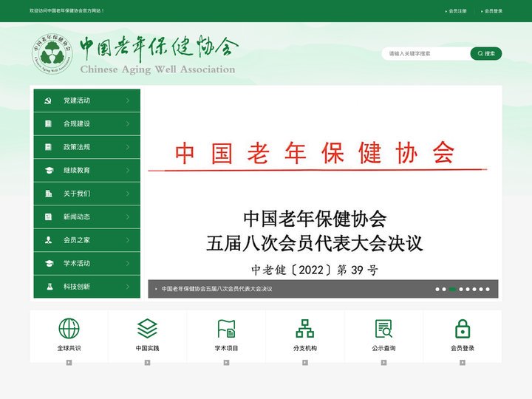
Task: Click the small arrow below 全球共识
Action: 69,363
